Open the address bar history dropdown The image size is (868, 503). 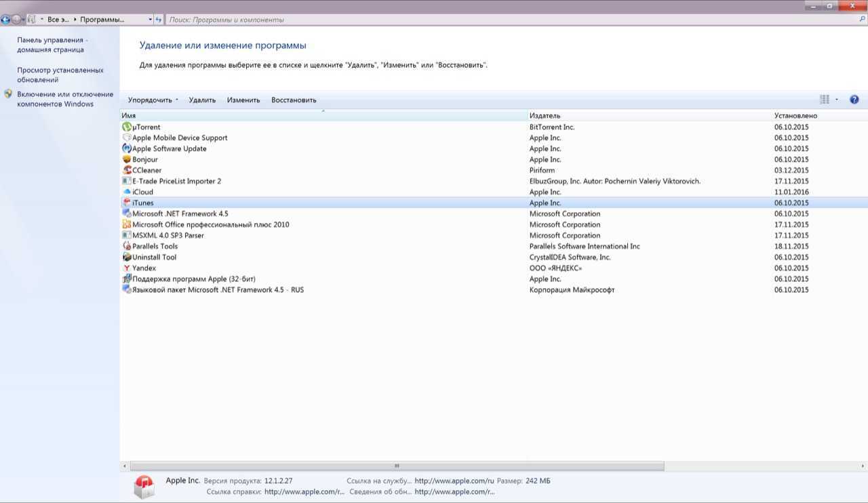[150, 20]
